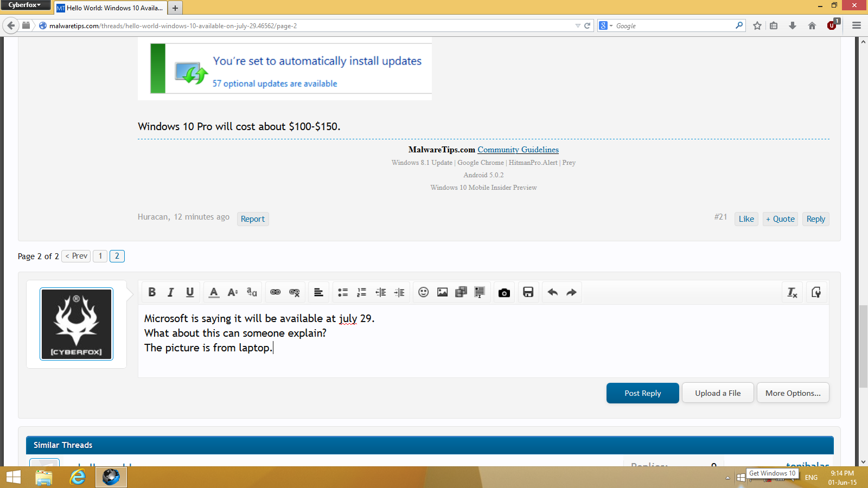Launch Internet Explorer from the taskbar

(x=78, y=477)
